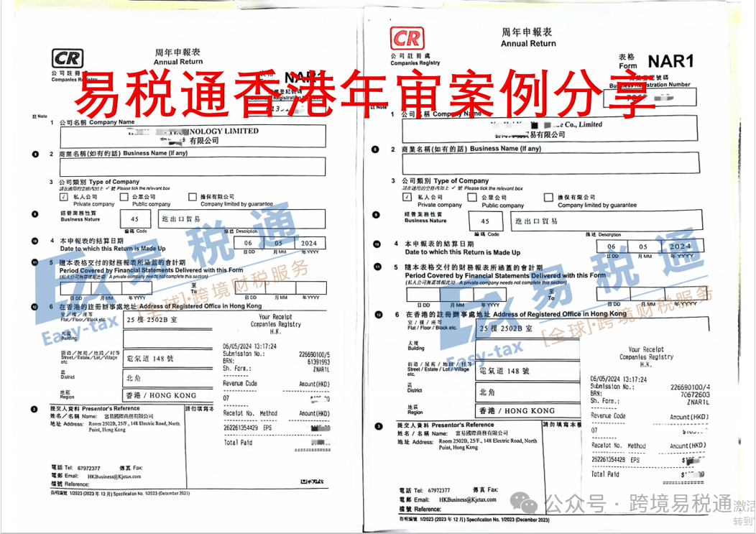Click the black CR logo on left form
The width and height of the screenshot is (756, 534).
tap(68, 59)
